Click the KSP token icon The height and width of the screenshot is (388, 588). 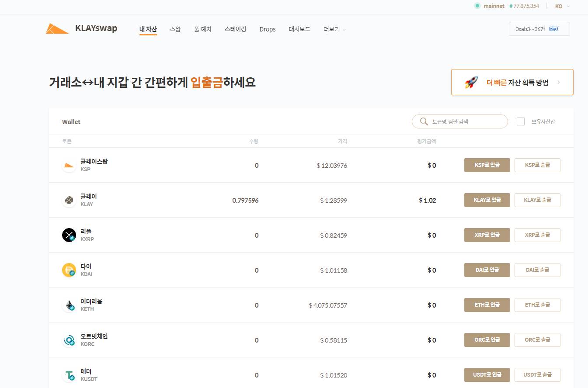click(x=69, y=165)
